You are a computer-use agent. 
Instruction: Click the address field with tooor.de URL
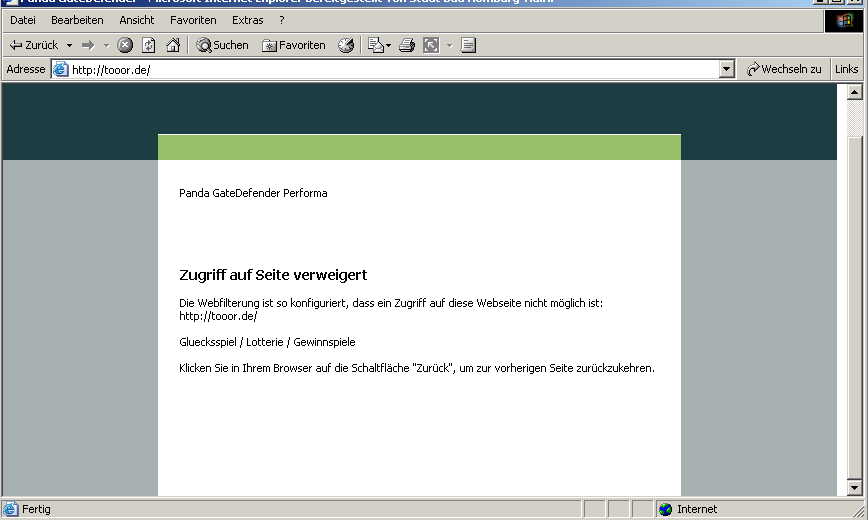tap(390, 69)
